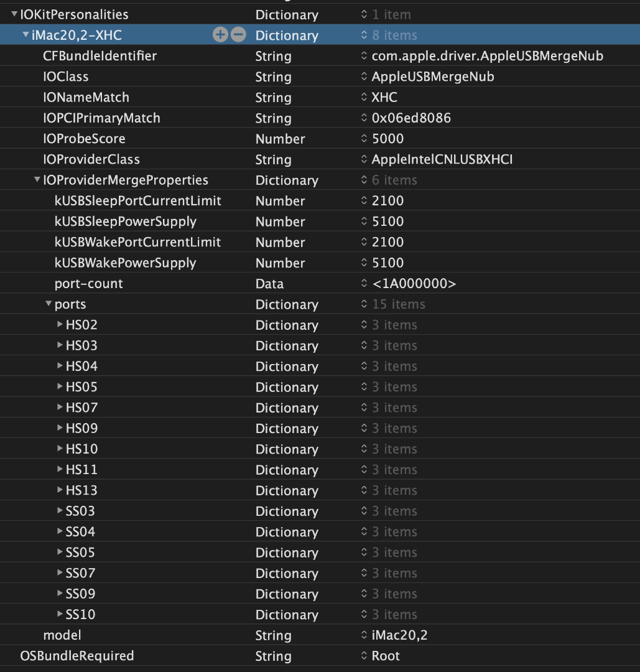Image resolution: width=640 pixels, height=672 pixels.
Task: Expand the SS03 port entry
Action: 60,510
